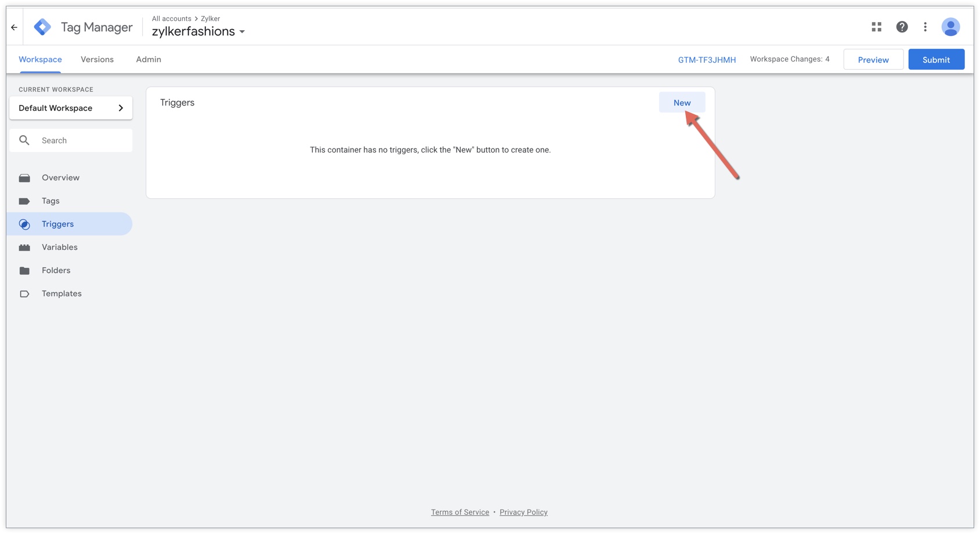The width and height of the screenshot is (980, 534).
Task: Open the three-dot more options menu
Action: pyautogui.click(x=925, y=27)
